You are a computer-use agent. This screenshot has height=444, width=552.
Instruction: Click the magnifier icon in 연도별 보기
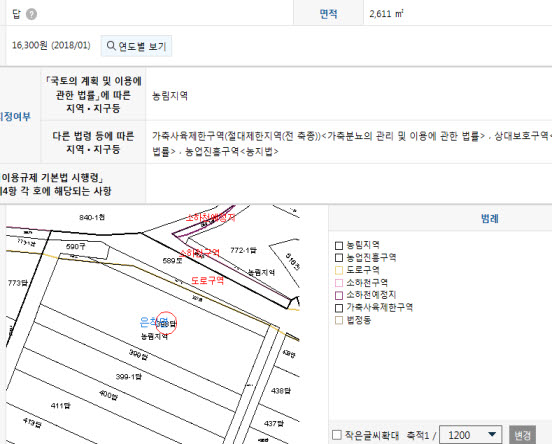tap(111, 46)
